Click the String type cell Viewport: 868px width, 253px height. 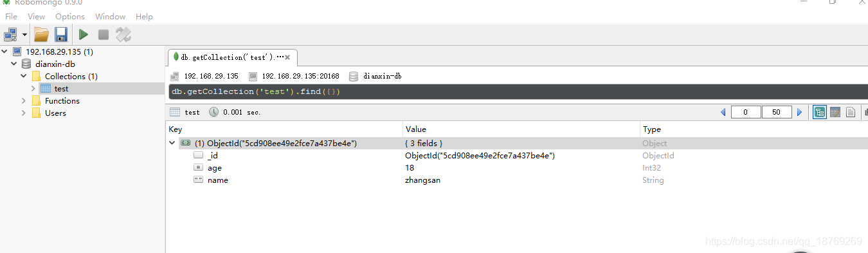tap(653, 180)
